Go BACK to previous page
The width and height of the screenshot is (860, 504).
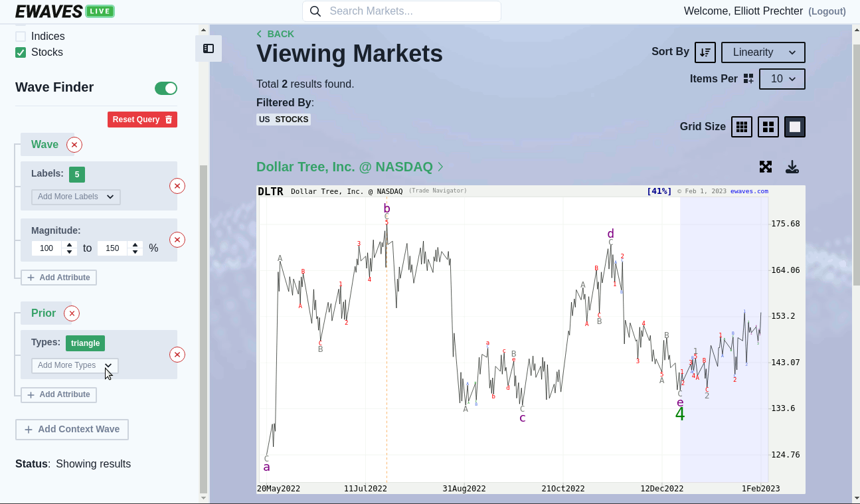[x=275, y=34]
